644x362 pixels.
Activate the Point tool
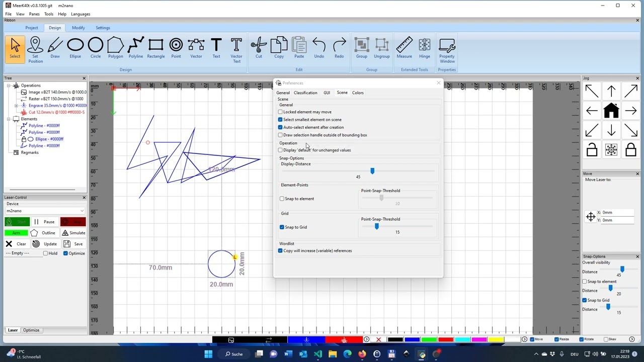coord(176,49)
